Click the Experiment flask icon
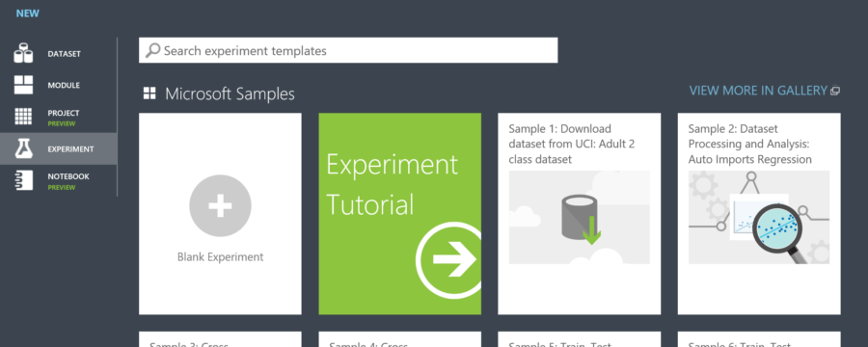This screenshot has height=347, width=868. click(x=23, y=148)
